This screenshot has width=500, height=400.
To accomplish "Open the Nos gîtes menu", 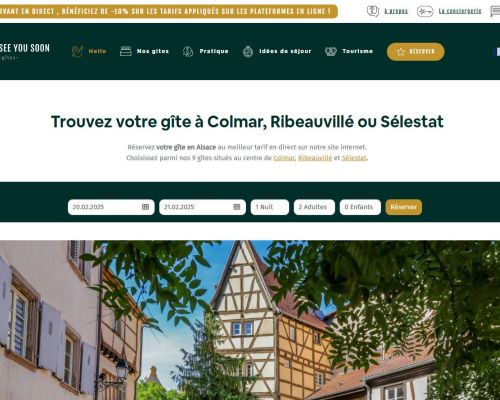I will point(153,51).
